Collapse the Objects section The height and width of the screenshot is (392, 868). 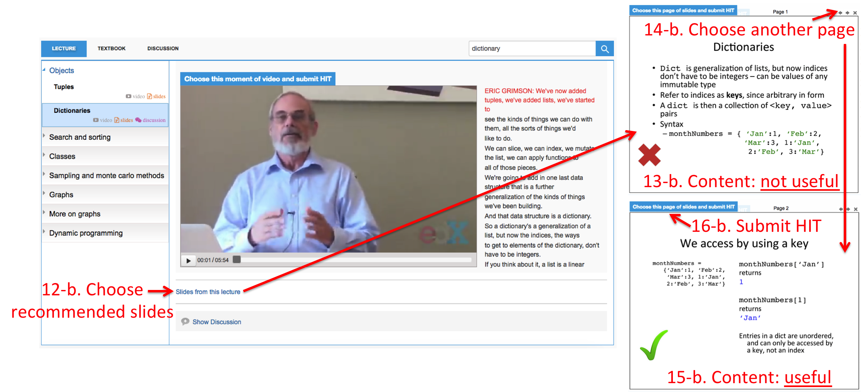[x=44, y=70]
